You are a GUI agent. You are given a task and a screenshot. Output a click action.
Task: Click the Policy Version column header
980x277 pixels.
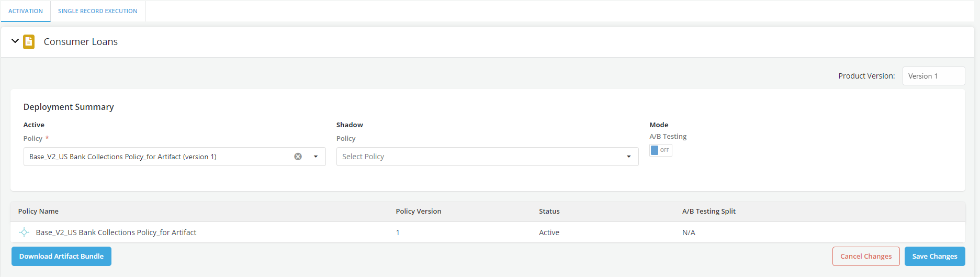(x=418, y=212)
